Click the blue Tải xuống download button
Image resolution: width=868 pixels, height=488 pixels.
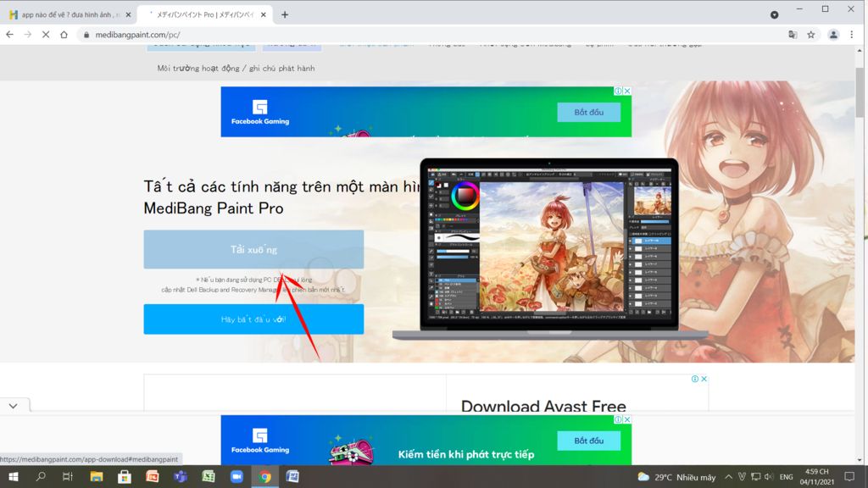[x=253, y=250]
